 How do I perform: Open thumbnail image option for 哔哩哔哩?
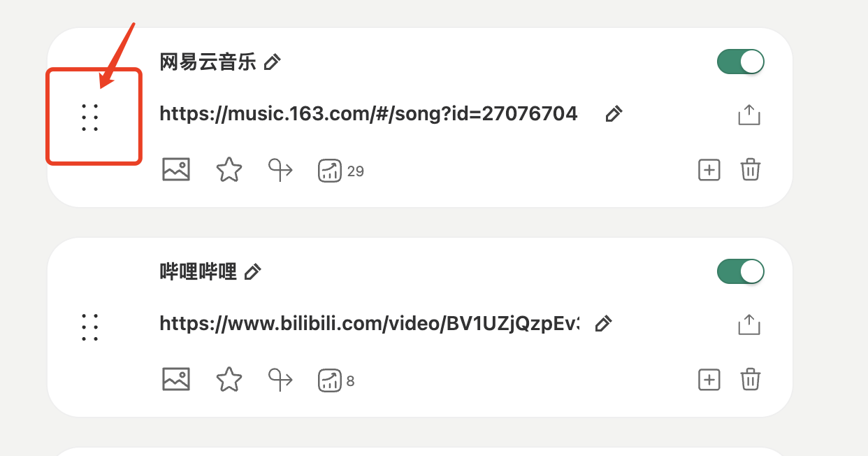tap(176, 380)
